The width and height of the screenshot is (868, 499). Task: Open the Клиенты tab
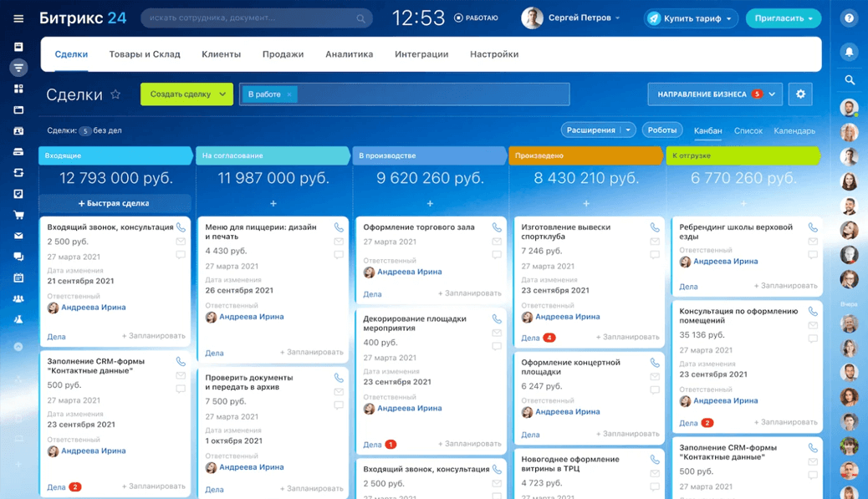click(x=221, y=54)
